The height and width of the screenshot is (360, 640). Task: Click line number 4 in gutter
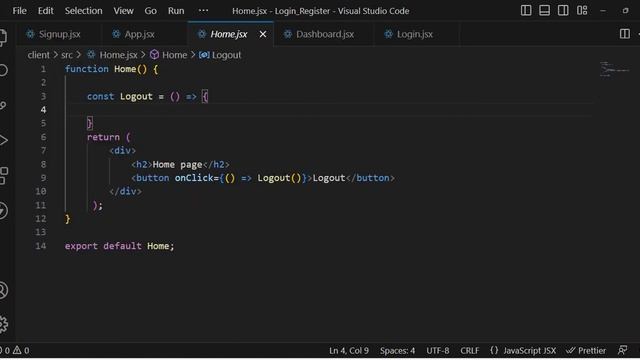[x=43, y=109]
